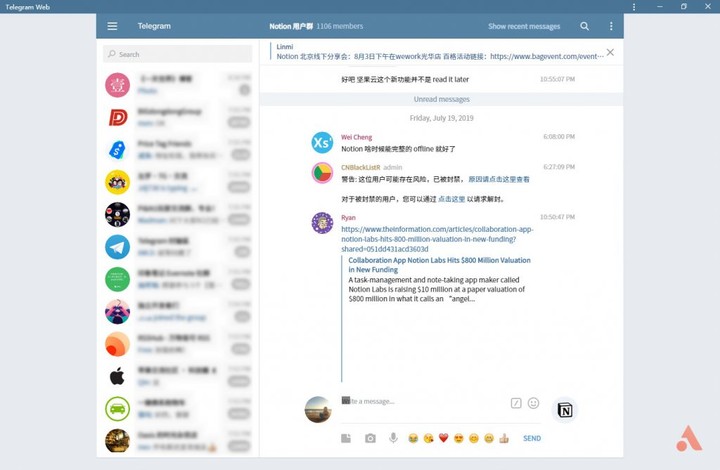Open chat with red D avatar
Viewport: 720px width, 470px height.
click(x=118, y=118)
